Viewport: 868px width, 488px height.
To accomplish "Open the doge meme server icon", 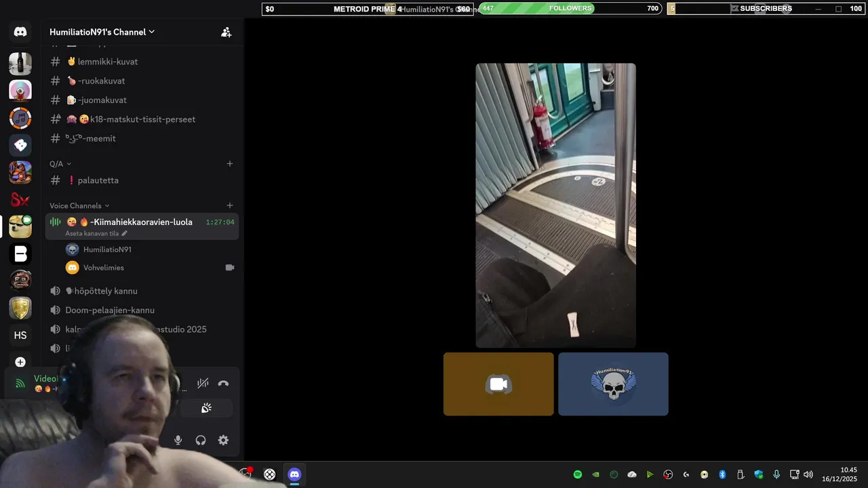I will (20, 226).
